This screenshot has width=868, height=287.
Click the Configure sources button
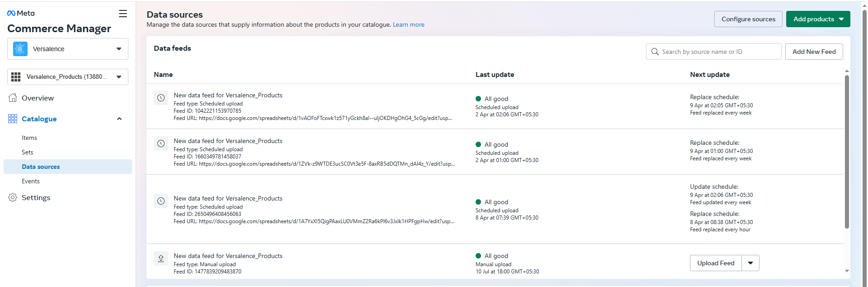[748, 19]
